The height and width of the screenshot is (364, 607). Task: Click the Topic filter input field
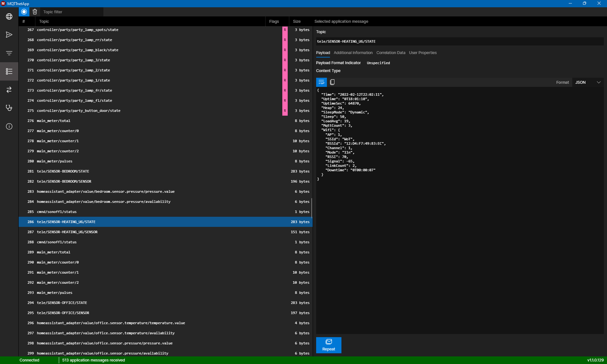pyautogui.click(x=72, y=12)
